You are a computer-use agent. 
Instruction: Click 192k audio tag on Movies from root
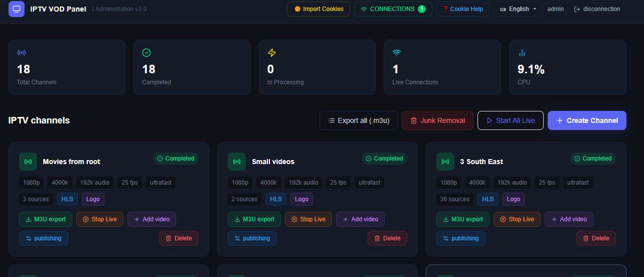point(95,183)
